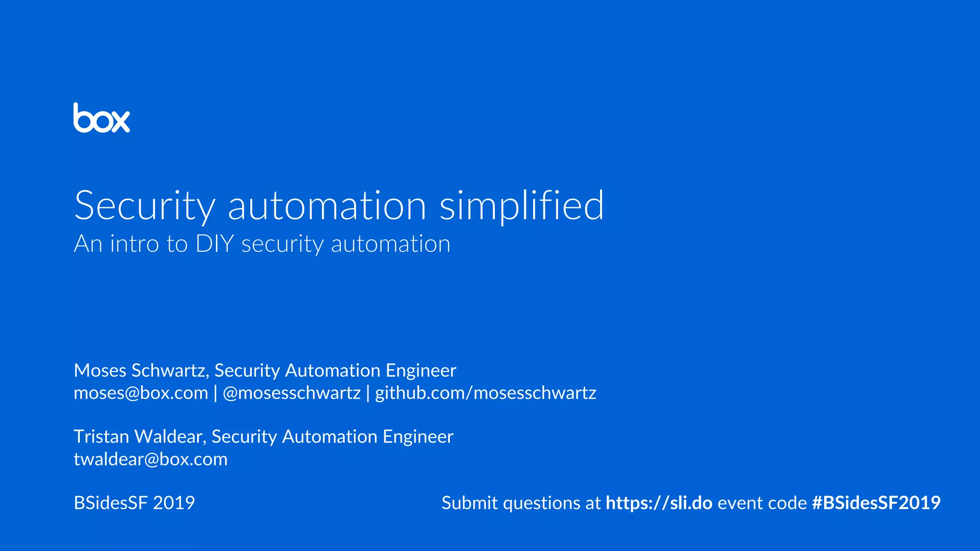Open the @mosesschwartz Twitter handle
The width and height of the screenshot is (980, 551).
point(292,393)
